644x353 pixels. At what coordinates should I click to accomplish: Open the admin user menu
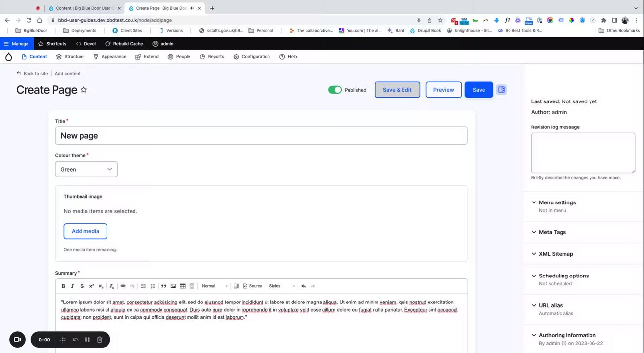point(163,44)
